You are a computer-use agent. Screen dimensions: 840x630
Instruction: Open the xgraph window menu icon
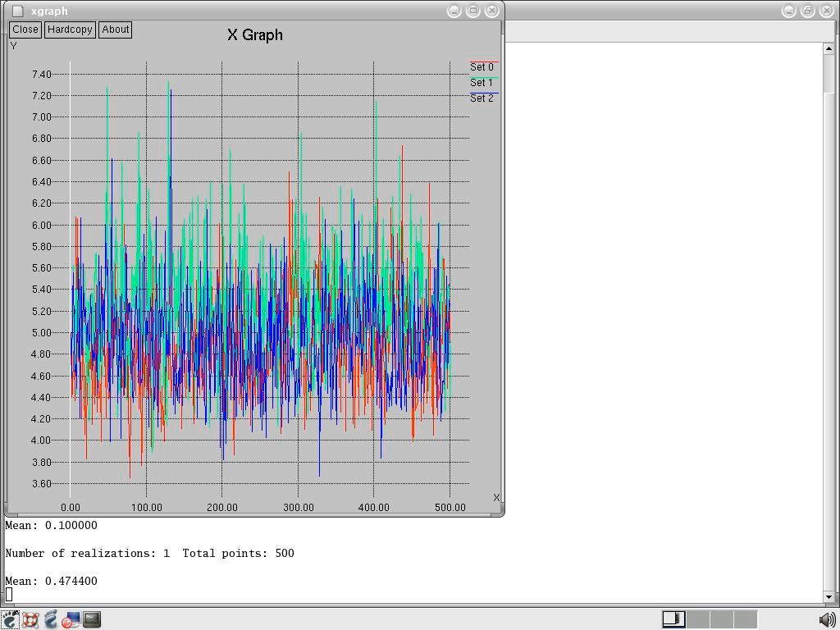pos(17,11)
